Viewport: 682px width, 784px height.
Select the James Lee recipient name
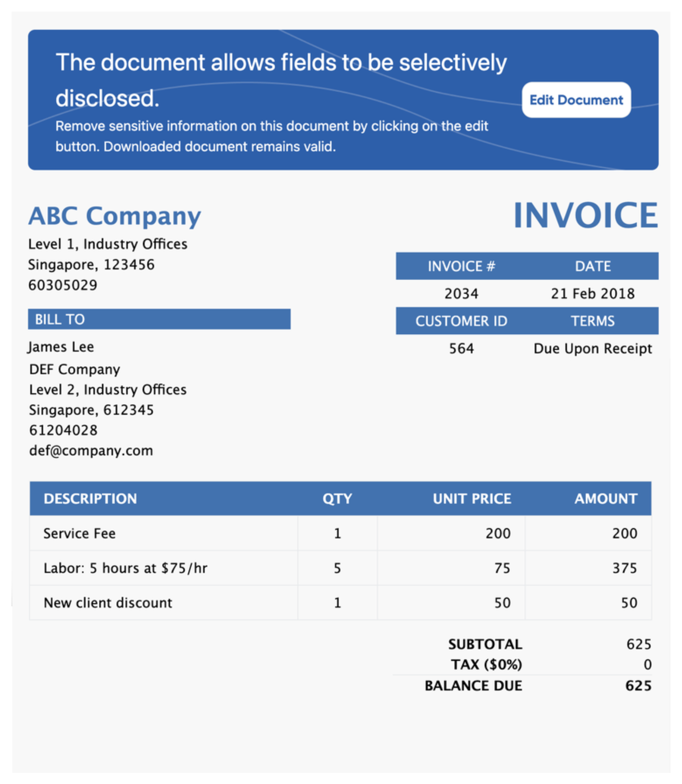(x=60, y=347)
